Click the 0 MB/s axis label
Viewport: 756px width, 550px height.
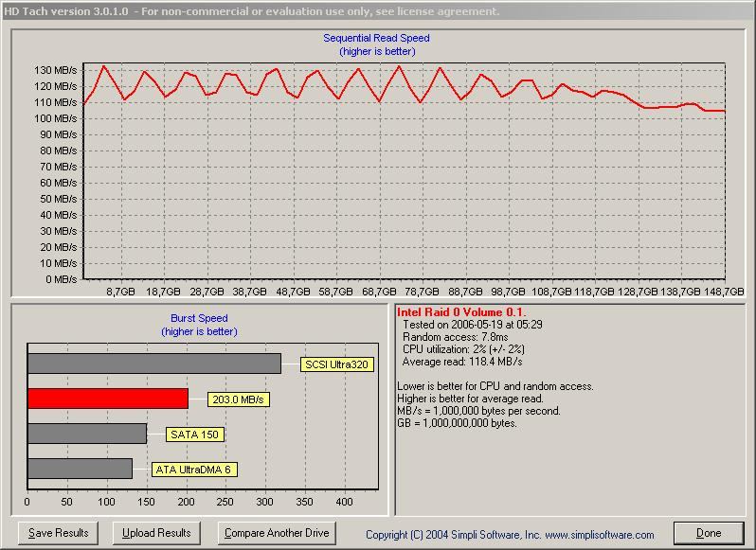pos(62,279)
